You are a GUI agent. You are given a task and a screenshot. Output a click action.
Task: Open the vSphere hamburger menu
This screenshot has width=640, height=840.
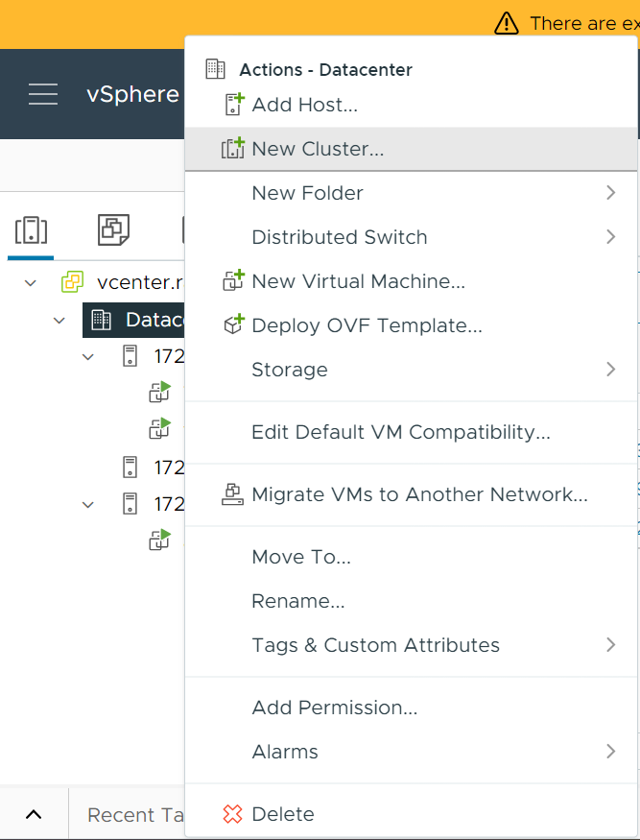(x=43, y=94)
